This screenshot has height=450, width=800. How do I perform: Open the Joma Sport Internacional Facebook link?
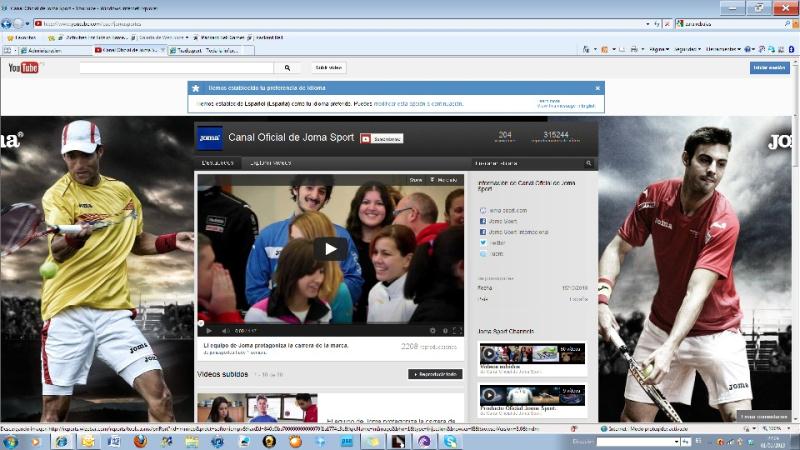518,232
